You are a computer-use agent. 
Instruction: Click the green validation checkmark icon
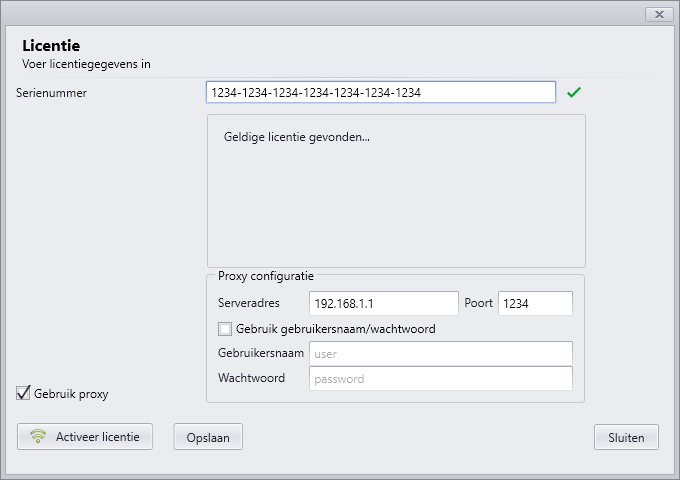[x=574, y=92]
